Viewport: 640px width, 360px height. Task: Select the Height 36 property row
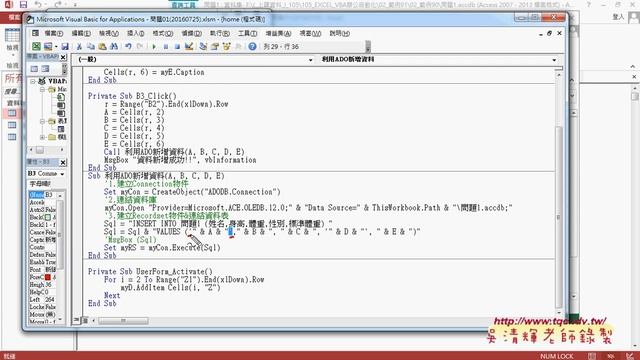point(43,284)
